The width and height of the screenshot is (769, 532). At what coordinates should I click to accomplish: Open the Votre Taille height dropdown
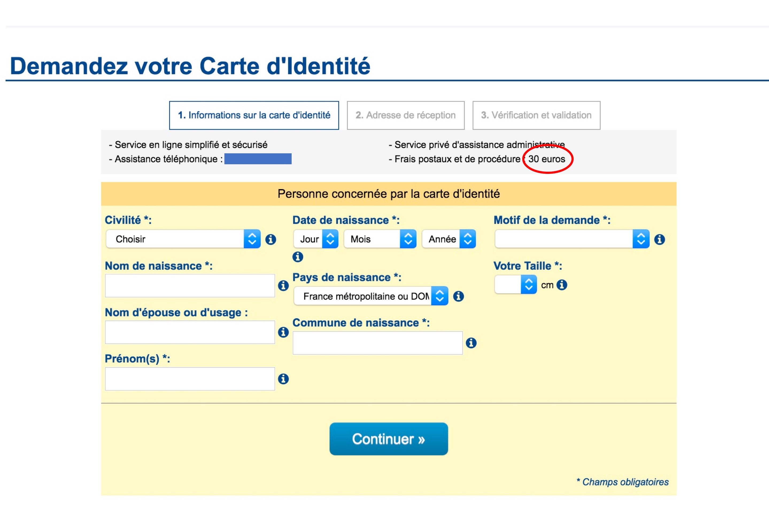(515, 285)
